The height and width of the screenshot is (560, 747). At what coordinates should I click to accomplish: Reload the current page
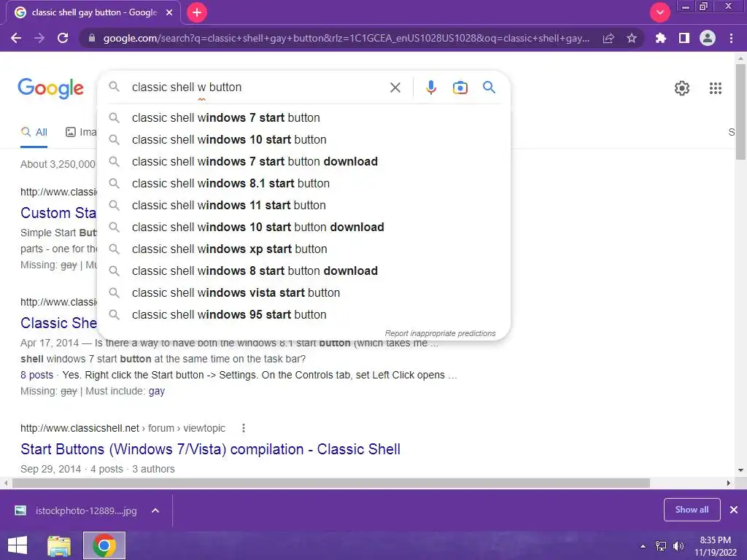pyautogui.click(x=63, y=38)
